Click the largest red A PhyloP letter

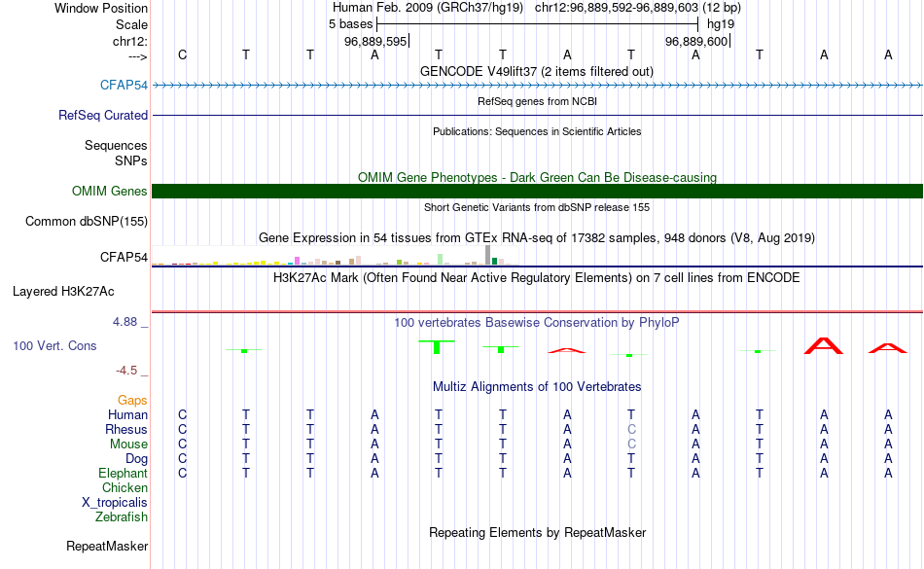click(824, 345)
